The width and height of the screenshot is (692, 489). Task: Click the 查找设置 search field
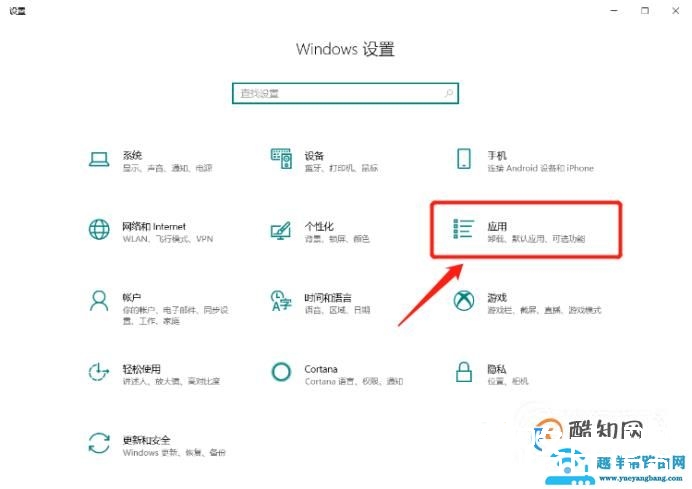click(x=346, y=93)
